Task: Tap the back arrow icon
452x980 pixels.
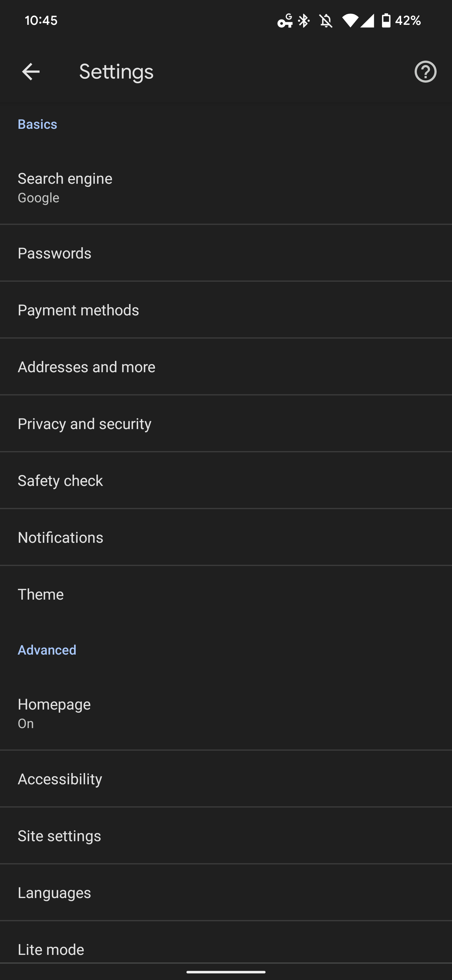Action: 31,72
